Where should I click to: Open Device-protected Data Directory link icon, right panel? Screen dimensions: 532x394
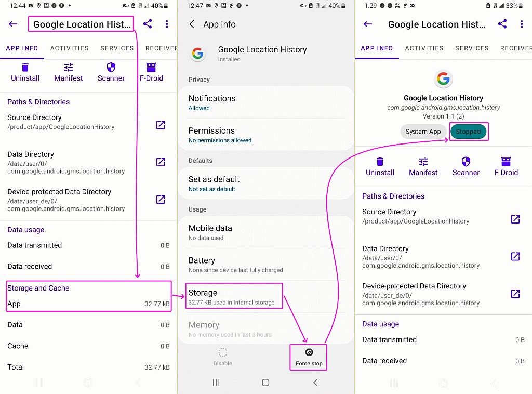(515, 294)
